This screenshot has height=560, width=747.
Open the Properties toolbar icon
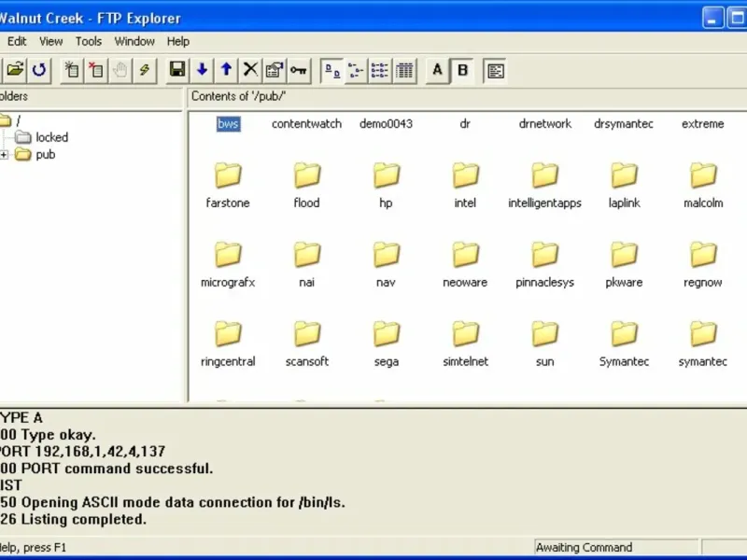click(275, 70)
